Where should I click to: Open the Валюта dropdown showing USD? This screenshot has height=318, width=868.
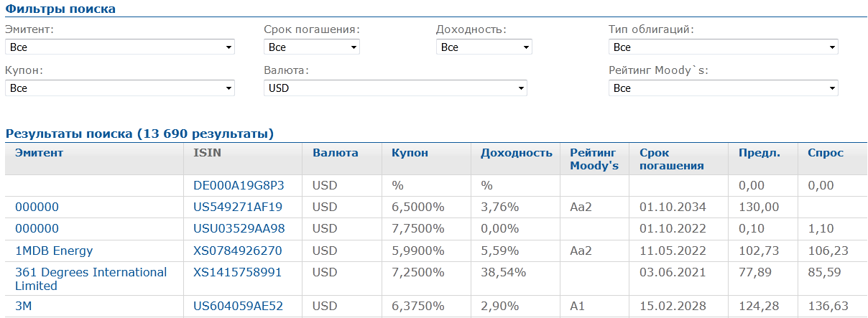pyautogui.click(x=394, y=88)
